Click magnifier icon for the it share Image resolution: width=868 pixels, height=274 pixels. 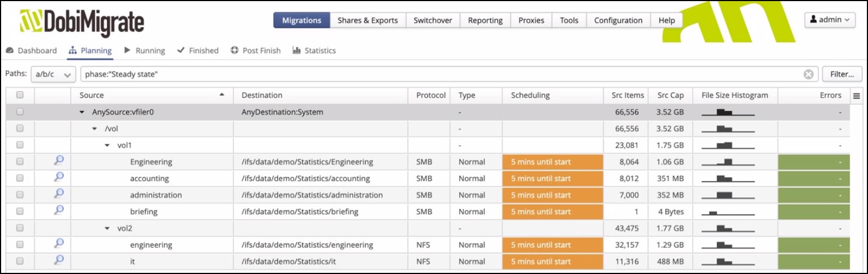point(59,260)
